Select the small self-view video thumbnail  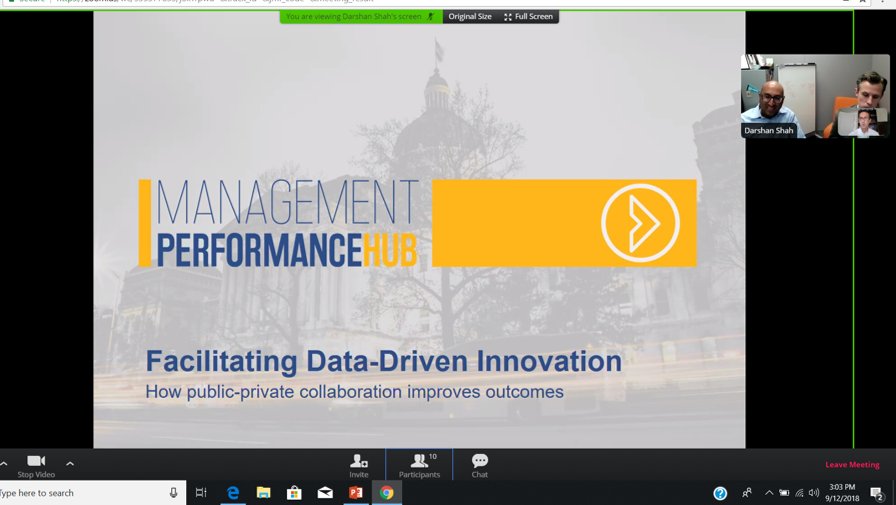pyautogui.click(x=863, y=122)
